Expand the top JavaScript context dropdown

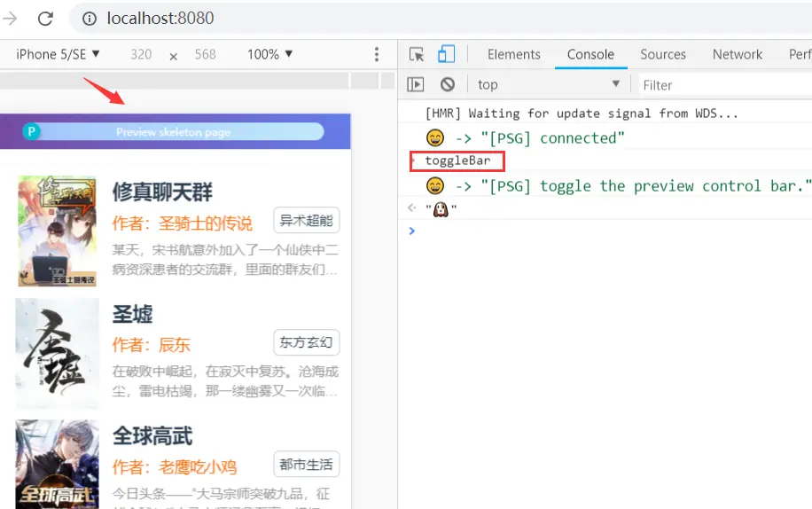[549, 84]
